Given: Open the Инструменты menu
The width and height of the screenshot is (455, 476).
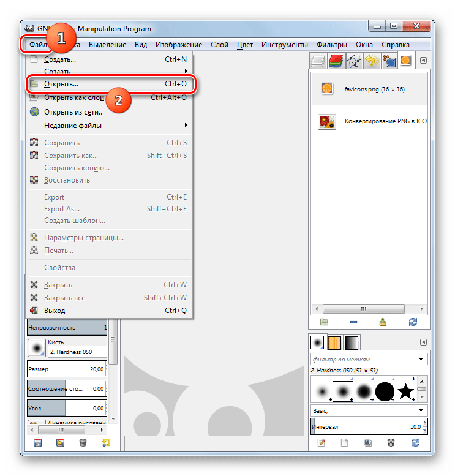Looking at the screenshot, I should pyautogui.click(x=284, y=45).
